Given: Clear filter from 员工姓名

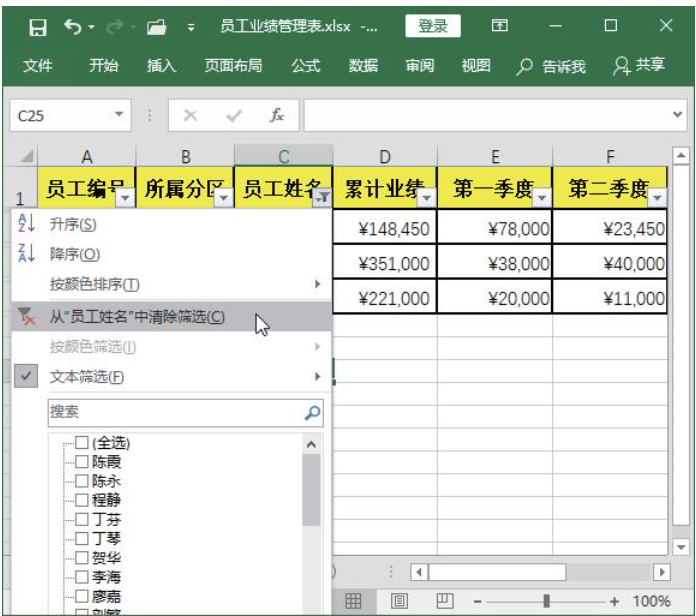Looking at the screenshot, I should click(171, 316).
